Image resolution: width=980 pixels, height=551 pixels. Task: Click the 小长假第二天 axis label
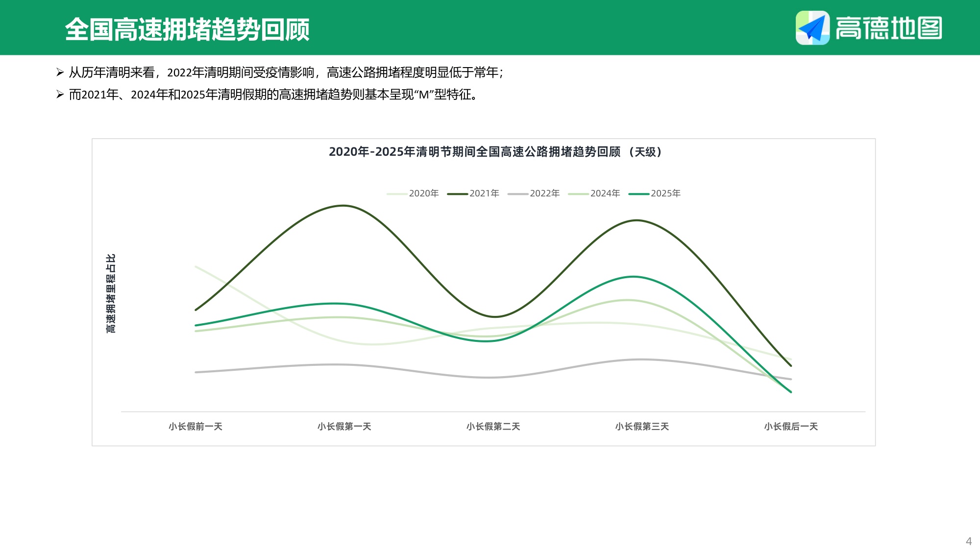[x=493, y=427]
